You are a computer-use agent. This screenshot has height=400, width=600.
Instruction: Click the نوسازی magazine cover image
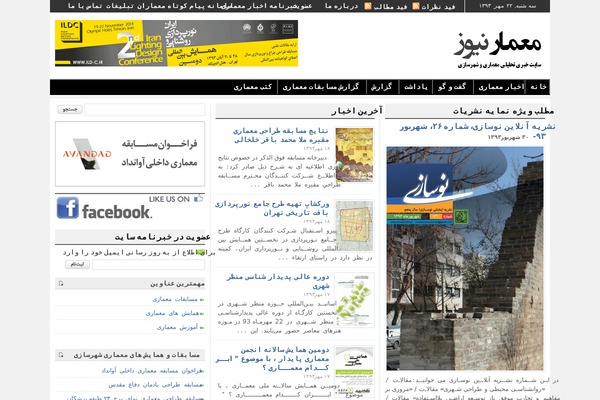465,258
